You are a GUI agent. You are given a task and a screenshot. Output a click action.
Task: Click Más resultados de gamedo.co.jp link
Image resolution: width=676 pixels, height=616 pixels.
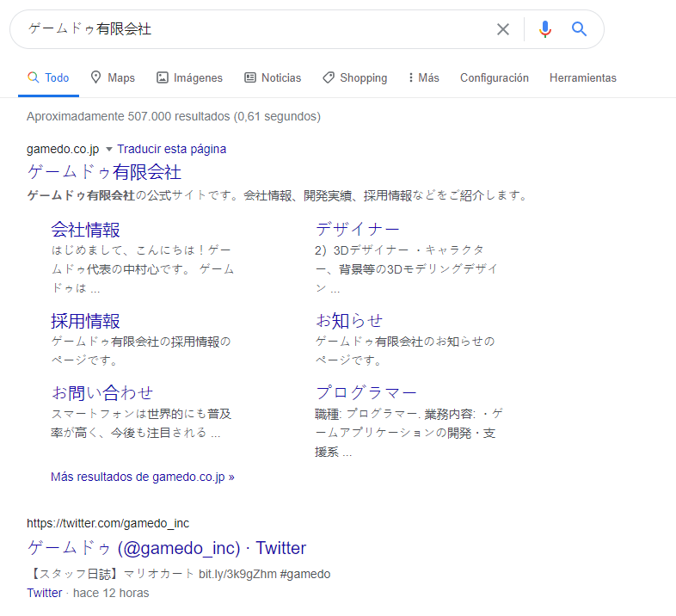point(143,477)
